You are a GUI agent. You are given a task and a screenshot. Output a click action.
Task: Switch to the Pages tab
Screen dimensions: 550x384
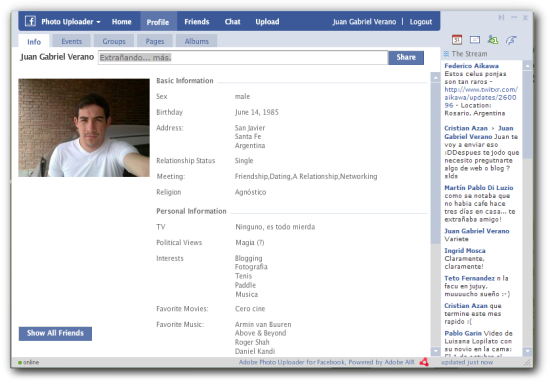[x=155, y=41]
